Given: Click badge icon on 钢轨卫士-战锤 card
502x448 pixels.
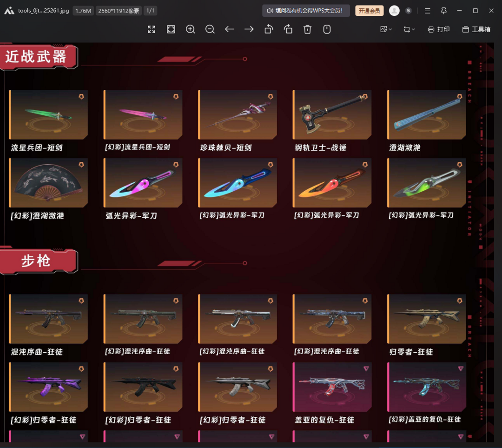Looking at the screenshot, I should pos(365,96).
